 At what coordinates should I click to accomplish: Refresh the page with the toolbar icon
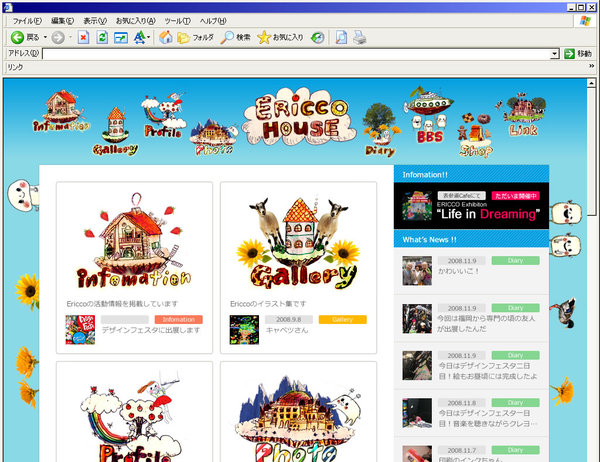(101, 37)
